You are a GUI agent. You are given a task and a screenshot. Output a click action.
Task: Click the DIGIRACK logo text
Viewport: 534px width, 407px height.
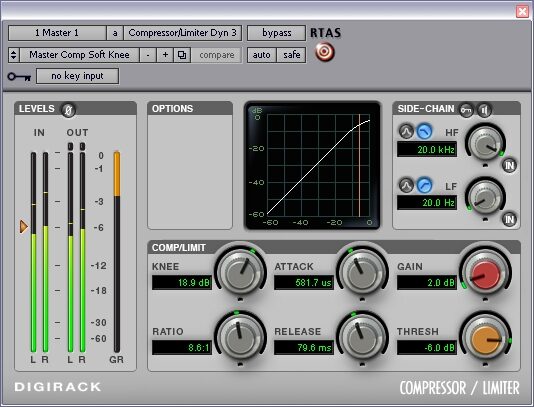pyautogui.click(x=58, y=387)
